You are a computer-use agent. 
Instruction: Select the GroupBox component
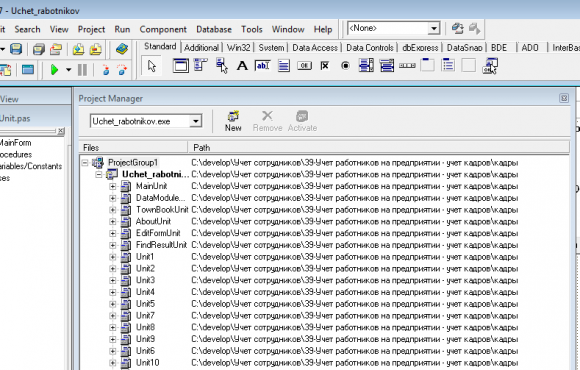[x=427, y=65]
